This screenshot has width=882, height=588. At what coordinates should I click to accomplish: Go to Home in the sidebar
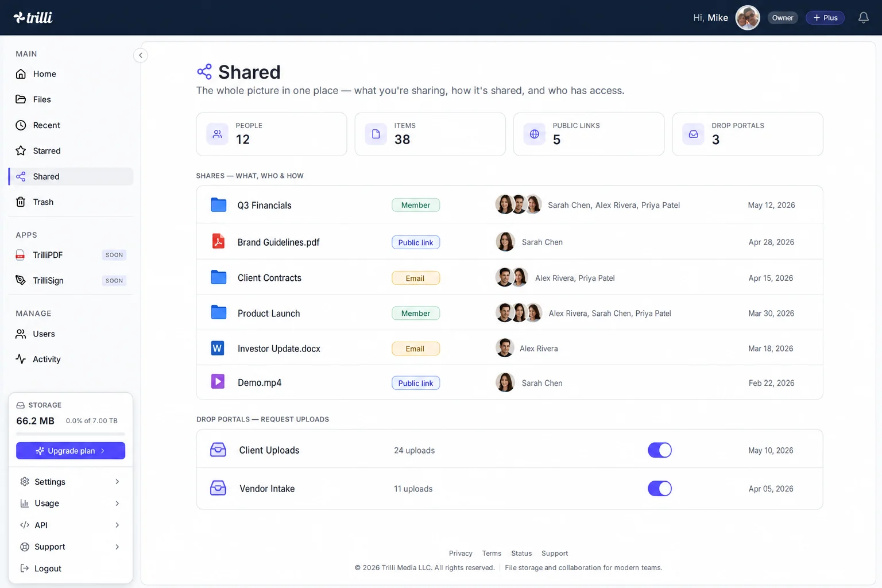click(71, 74)
